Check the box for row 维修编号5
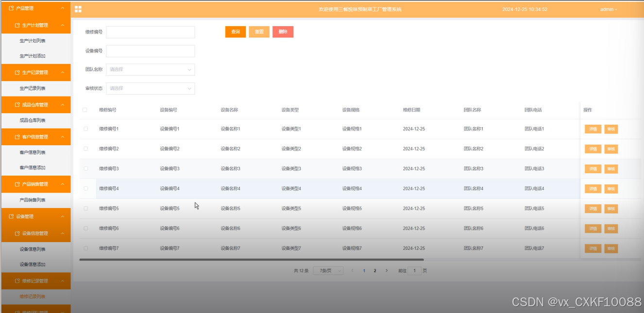 (86, 208)
